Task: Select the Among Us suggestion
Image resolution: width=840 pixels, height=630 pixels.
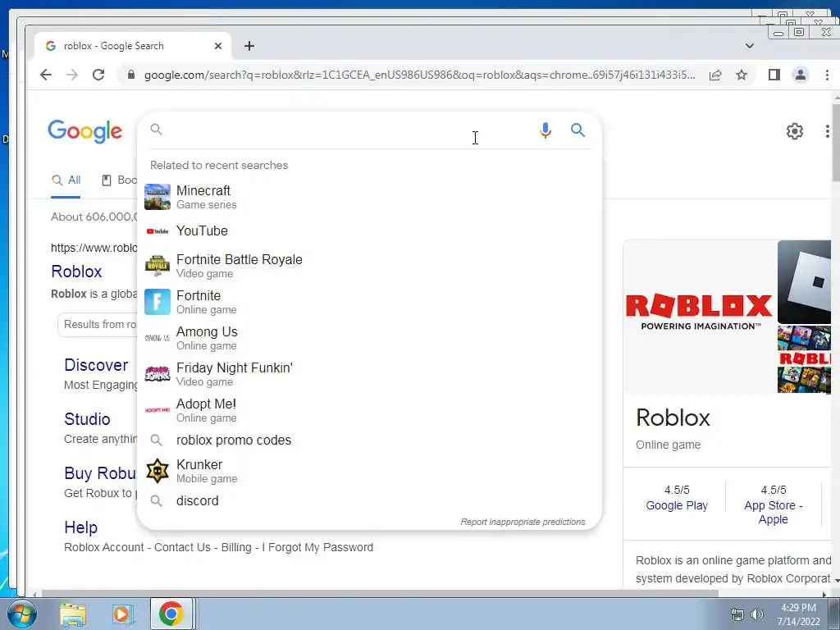Action: point(369,338)
